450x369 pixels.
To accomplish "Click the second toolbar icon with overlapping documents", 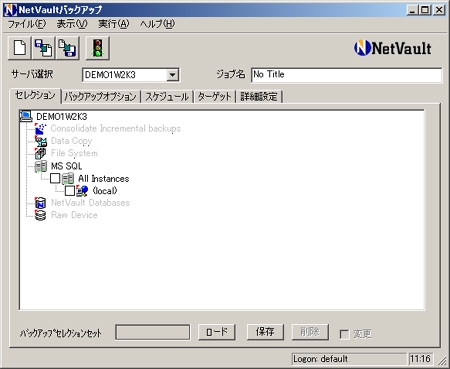I will [44, 48].
